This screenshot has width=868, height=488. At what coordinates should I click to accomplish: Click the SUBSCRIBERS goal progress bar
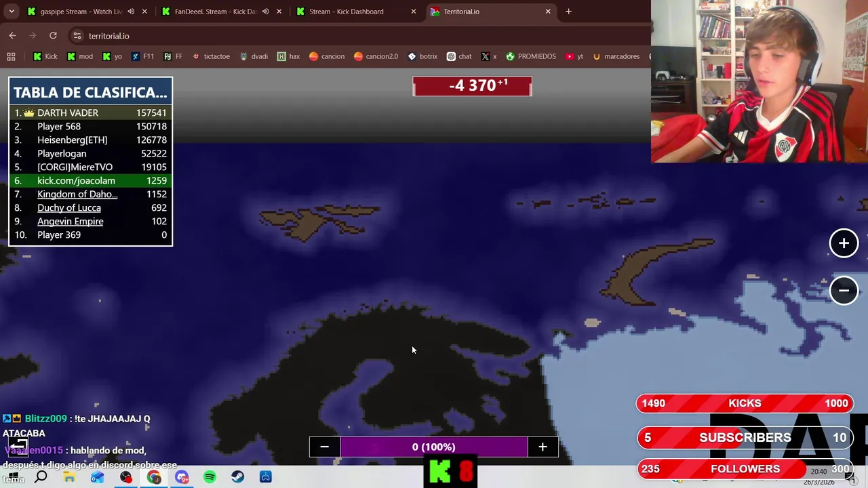click(x=745, y=437)
